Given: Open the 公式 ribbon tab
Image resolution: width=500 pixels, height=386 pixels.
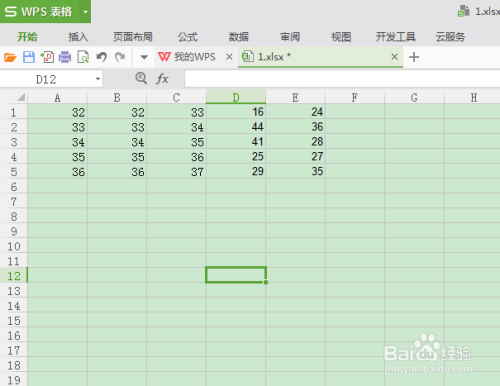Looking at the screenshot, I should pyautogui.click(x=187, y=36).
